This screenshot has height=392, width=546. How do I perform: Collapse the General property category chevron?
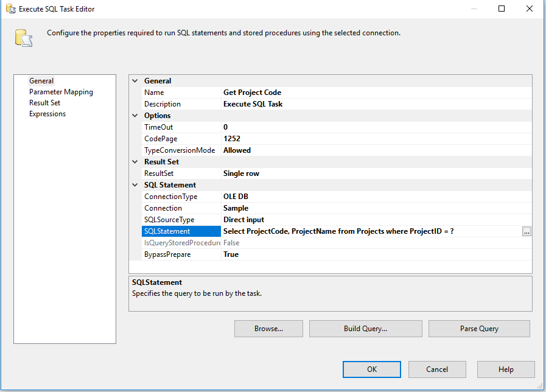pyautogui.click(x=135, y=80)
